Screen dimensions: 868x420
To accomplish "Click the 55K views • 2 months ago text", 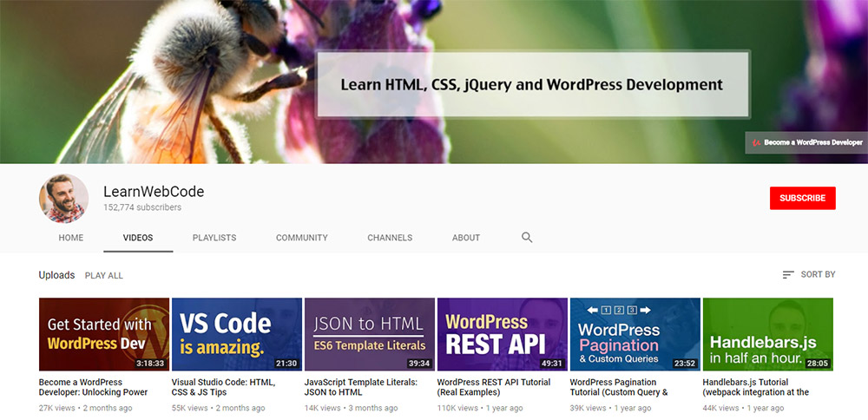I will [219, 408].
